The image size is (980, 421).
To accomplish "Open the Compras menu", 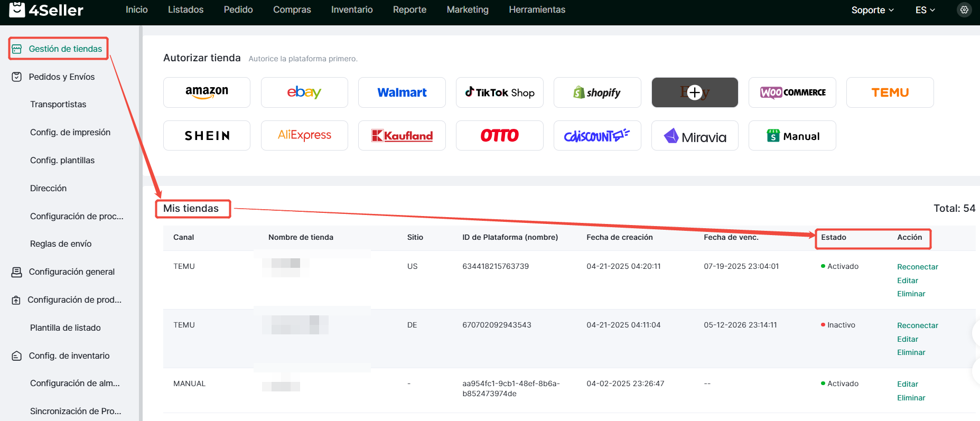I will click(x=292, y=10).
